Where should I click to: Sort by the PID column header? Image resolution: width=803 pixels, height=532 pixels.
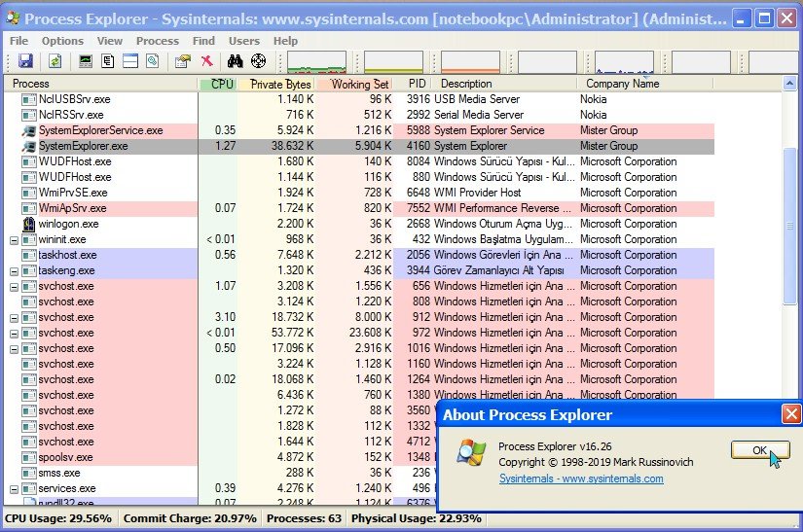coord(413,84)
